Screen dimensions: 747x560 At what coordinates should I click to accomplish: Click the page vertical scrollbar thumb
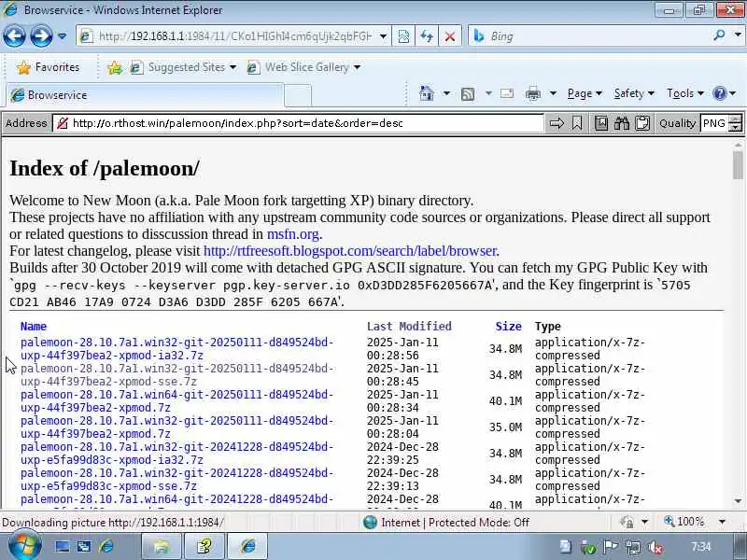coord(738,165)
